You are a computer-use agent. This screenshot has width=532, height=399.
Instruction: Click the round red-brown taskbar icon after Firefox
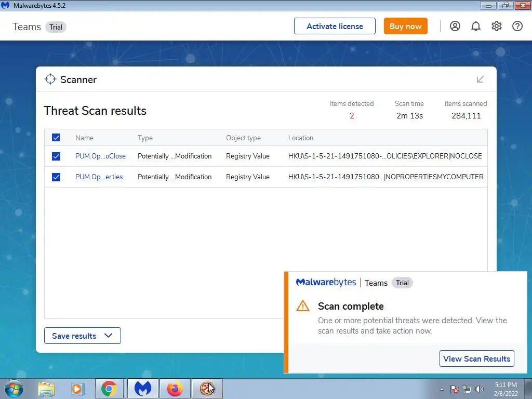(207, 389)
